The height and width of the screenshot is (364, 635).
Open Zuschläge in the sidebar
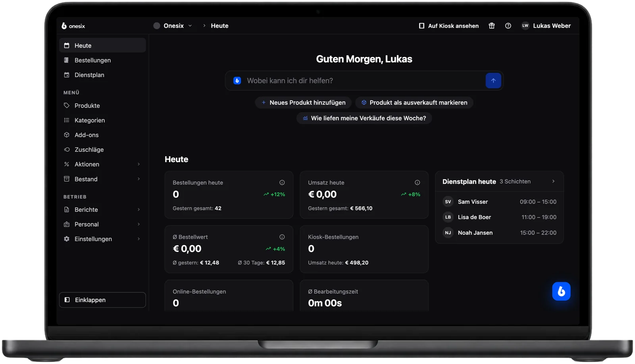pyautogui.click(x=102, y=149)
